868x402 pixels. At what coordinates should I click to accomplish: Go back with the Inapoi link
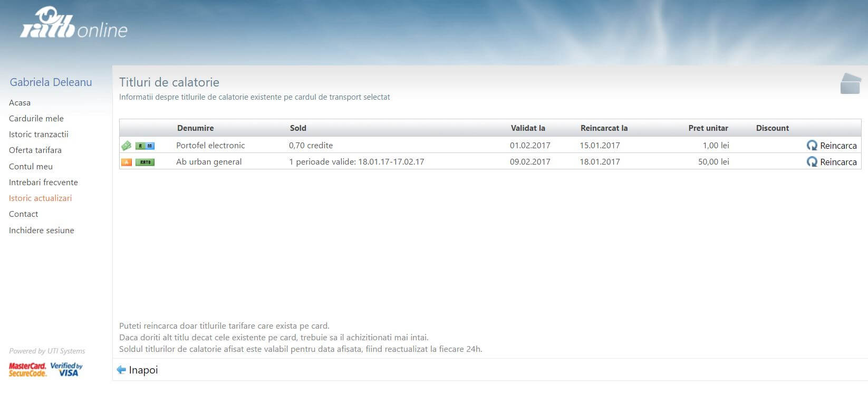coord(143,370)
